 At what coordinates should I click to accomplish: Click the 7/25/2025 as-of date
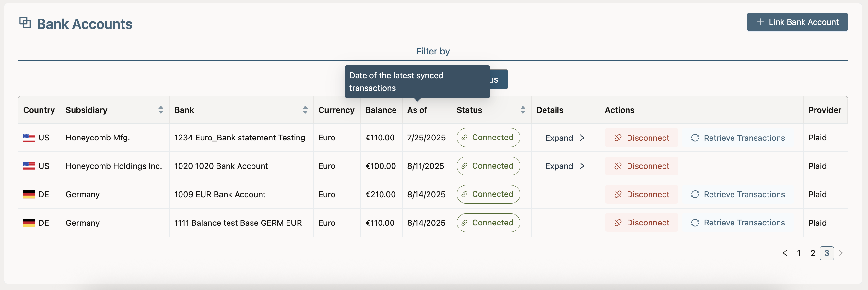tap(426, 138)
